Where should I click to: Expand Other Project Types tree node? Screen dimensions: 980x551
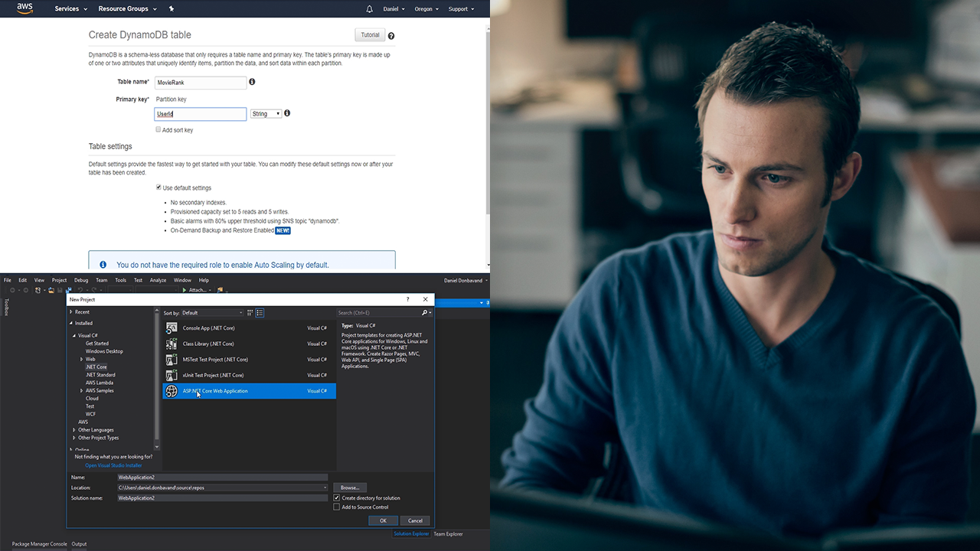click(x=75, y=438)
